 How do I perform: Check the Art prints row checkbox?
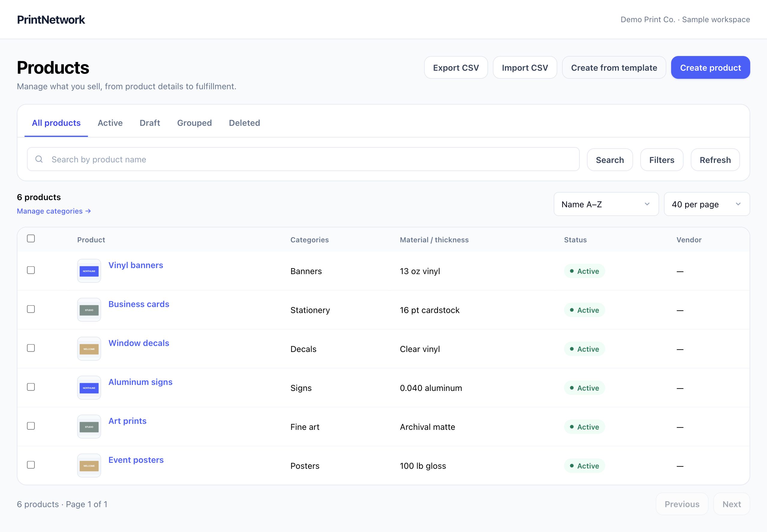[x=31, y=426]
